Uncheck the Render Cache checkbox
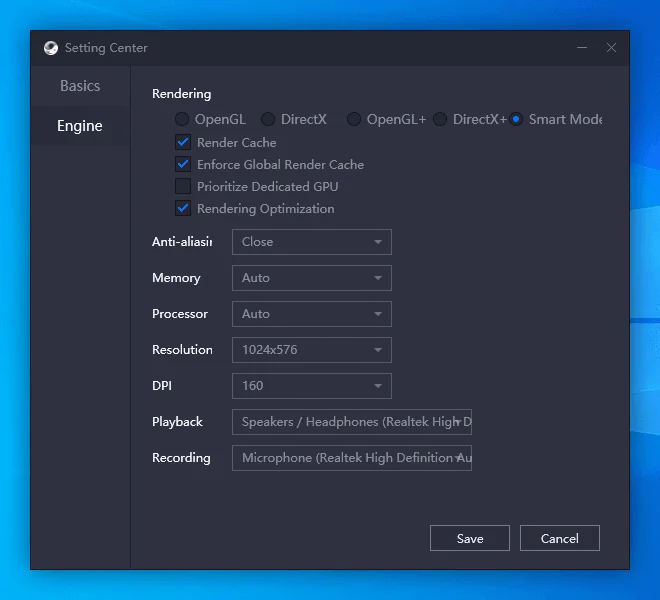Screen dimensions: 660x600 click(183, 142)
